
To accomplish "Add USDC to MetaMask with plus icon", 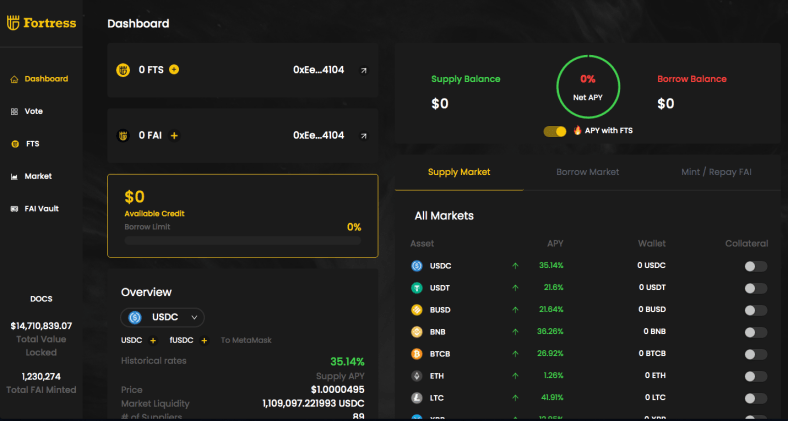I will click(x=153, y=341).
